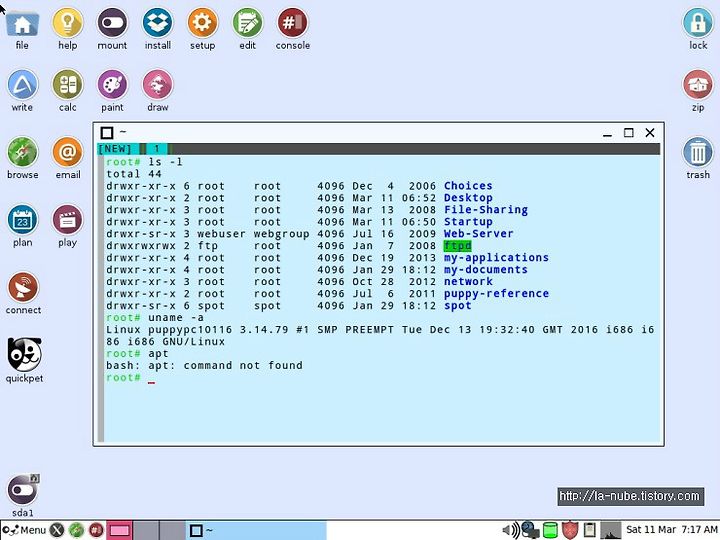This screenshot has width=720, height=540.
Task: Open the help desktop icon
Action: pos(68,23)
